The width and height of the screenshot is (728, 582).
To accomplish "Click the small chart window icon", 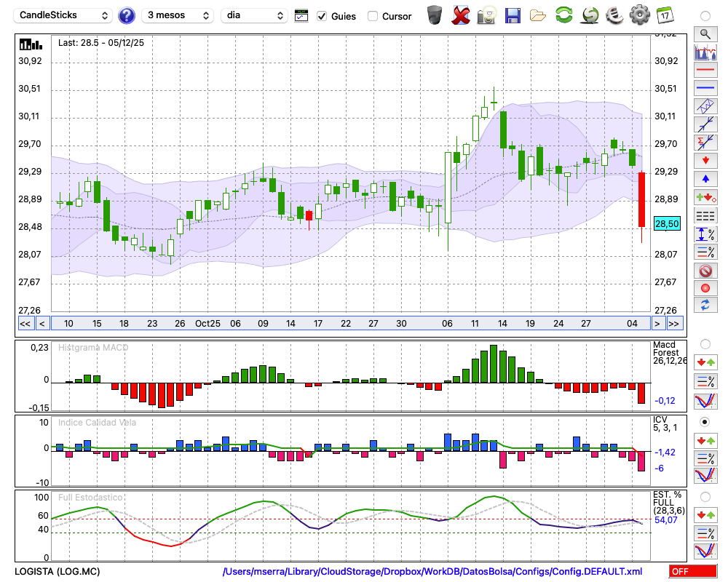I will [x=301, y=16].
